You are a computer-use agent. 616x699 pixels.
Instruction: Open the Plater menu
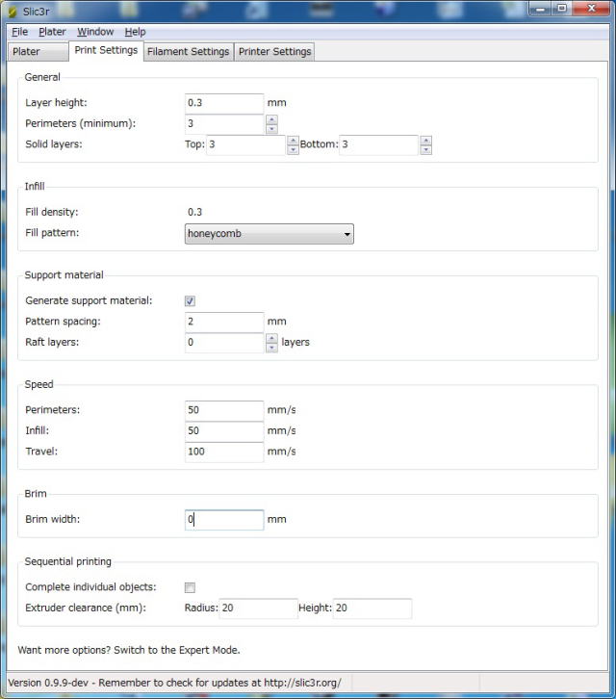pos(52,32)
